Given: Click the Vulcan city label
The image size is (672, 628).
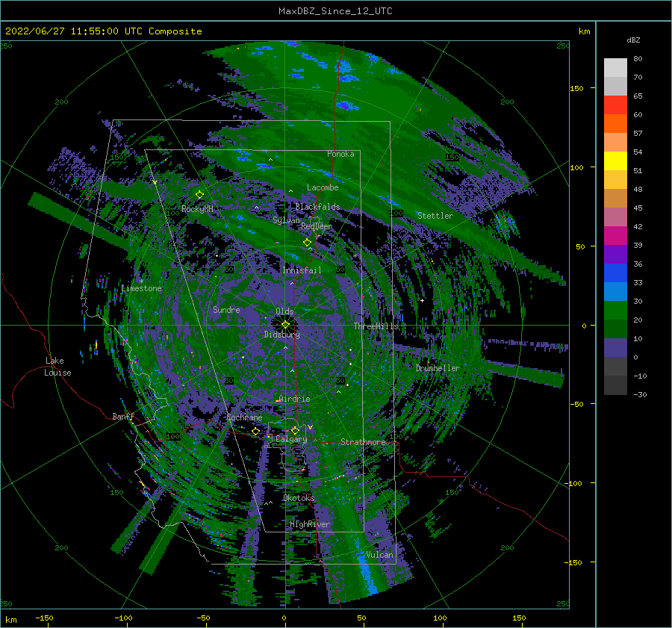Looking at the screenshot, I should (x=380, y=554).
